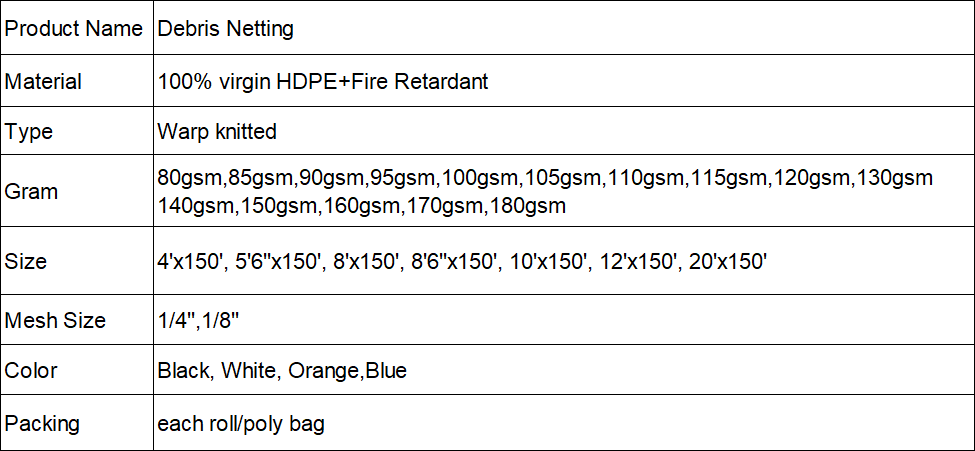Select the "Warp knitted" value
This screenshot has height=451, width=975.
coord(217,131)
